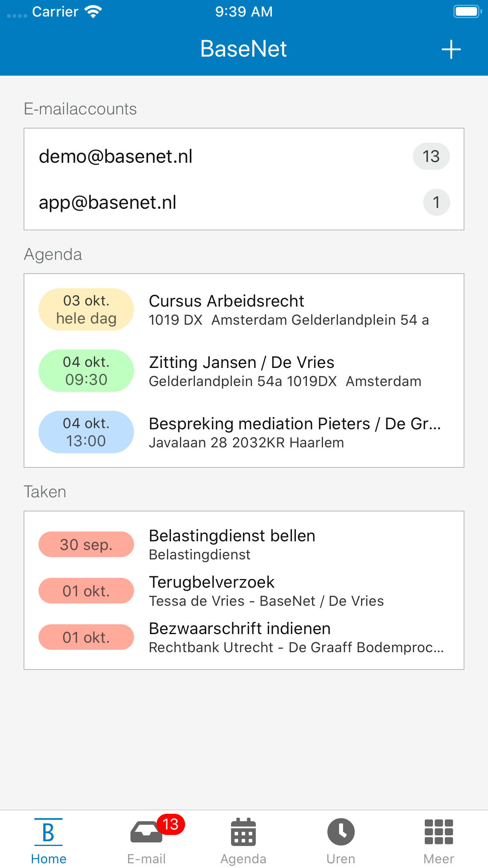
Task: Tap the red 13 notification badge
Action: point(171,824)
